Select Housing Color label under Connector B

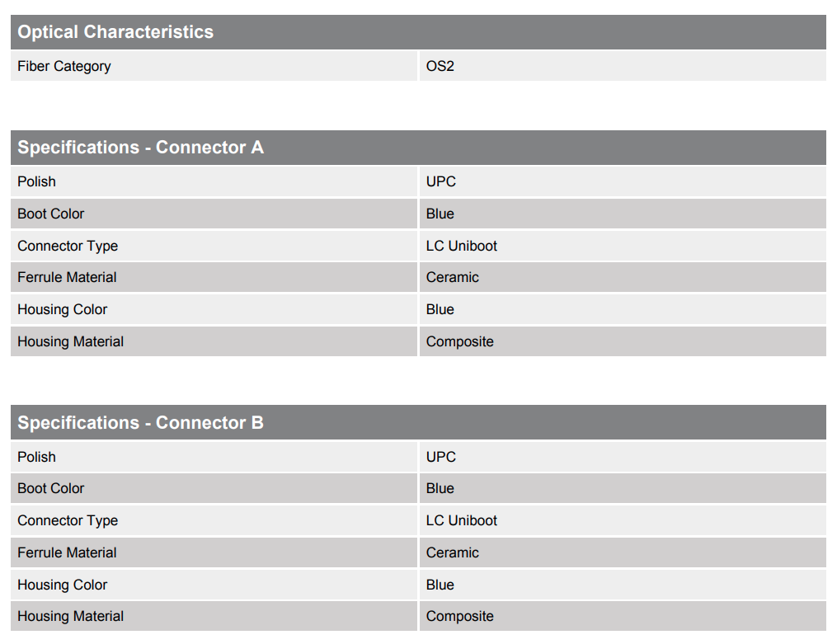click(63, 585)
